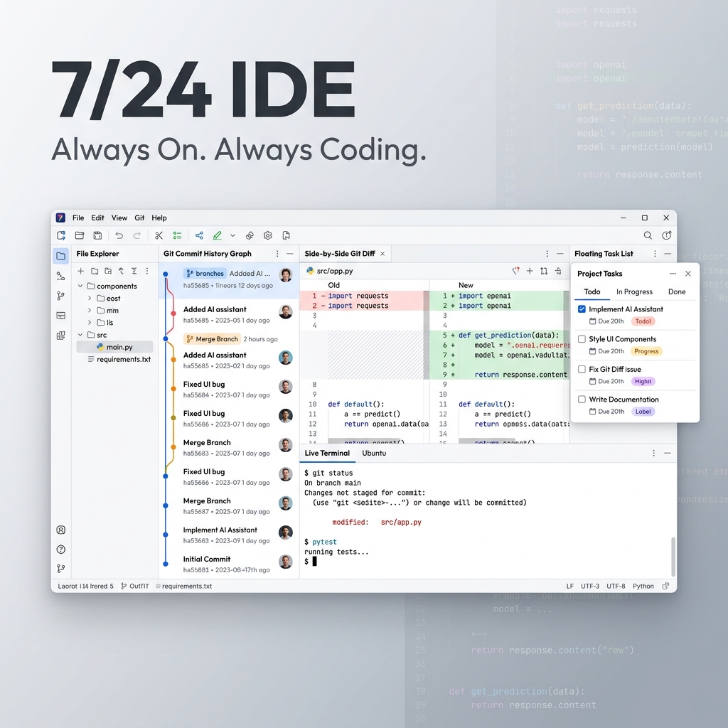The image size is (728, 728).
Task: Select requirements.txt in the file tree
Action: click(x=119, y=359)
